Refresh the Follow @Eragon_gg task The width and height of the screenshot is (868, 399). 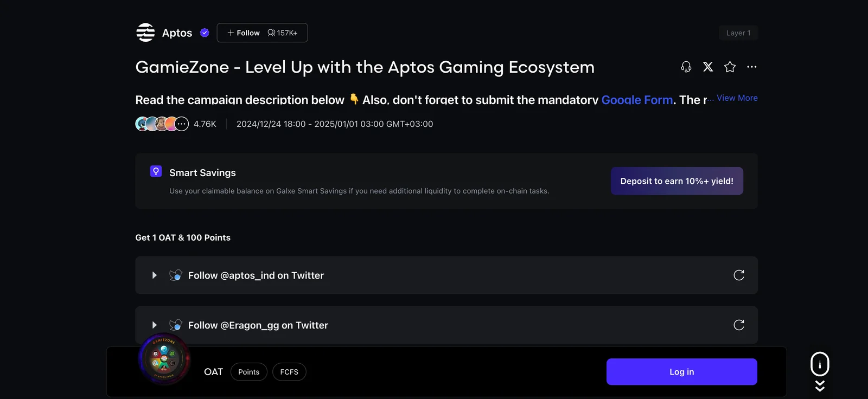(739, 325)
